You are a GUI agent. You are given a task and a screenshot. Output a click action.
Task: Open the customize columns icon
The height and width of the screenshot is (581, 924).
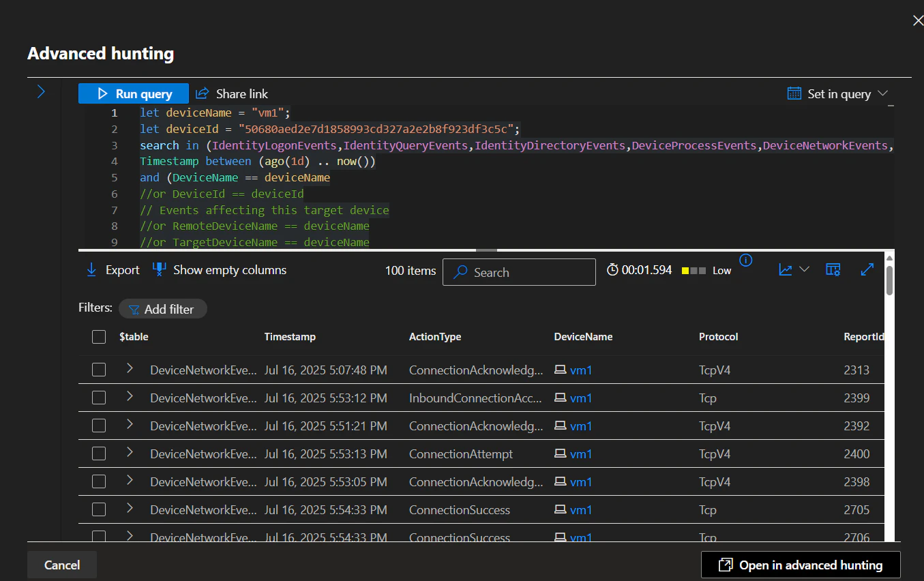click(x=833, y=270)
